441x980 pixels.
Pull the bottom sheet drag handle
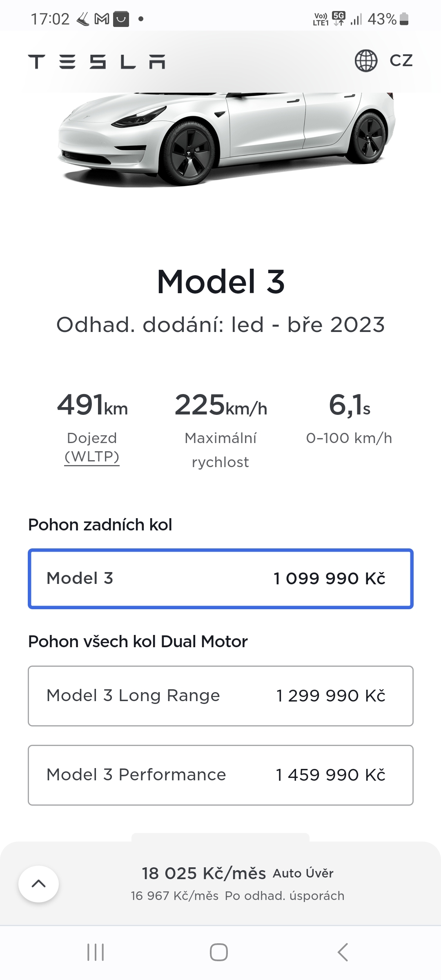point(220,837)
